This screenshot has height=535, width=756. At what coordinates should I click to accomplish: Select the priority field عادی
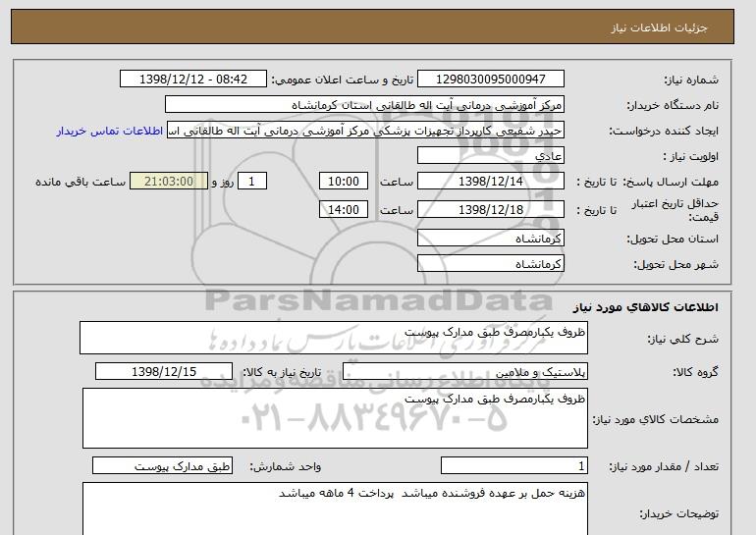point(490,156)
